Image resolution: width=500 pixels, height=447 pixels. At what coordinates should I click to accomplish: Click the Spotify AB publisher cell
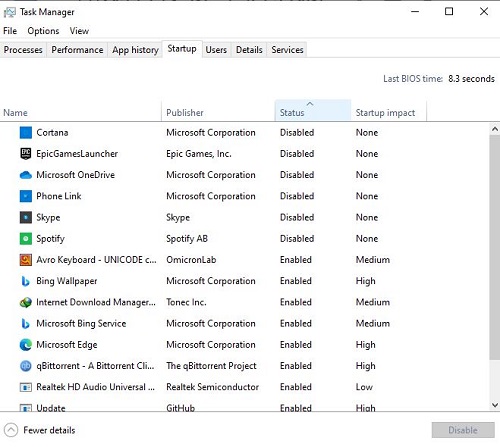coord(187,239)
